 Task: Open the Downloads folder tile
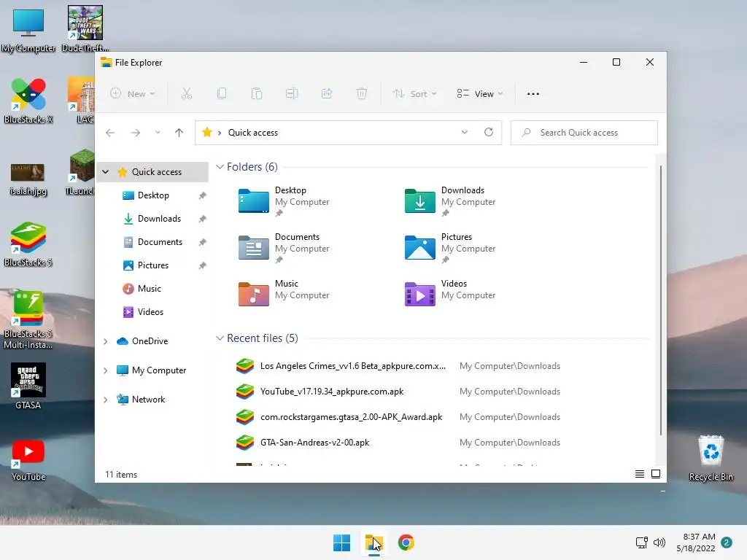point(450,201)
